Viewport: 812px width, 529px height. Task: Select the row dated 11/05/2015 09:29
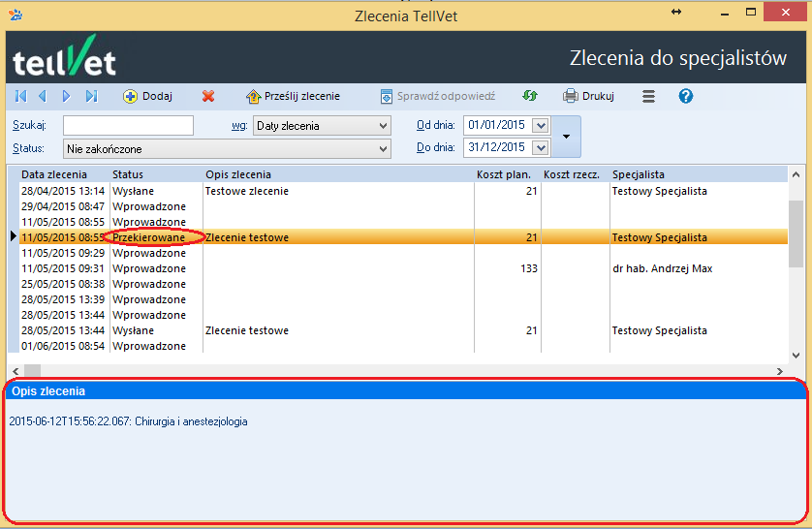pyautogui.click(x=403, y=253)
